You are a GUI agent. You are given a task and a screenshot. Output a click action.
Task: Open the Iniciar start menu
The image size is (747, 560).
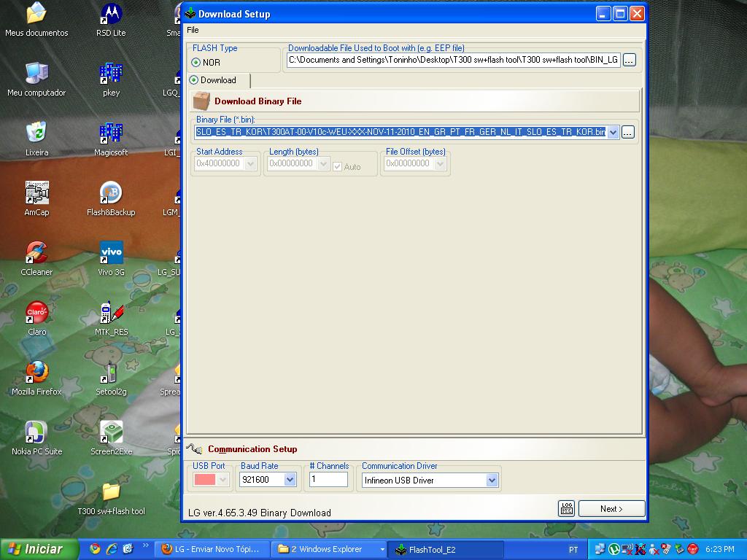pyautogui.click(x=39, y=549)
